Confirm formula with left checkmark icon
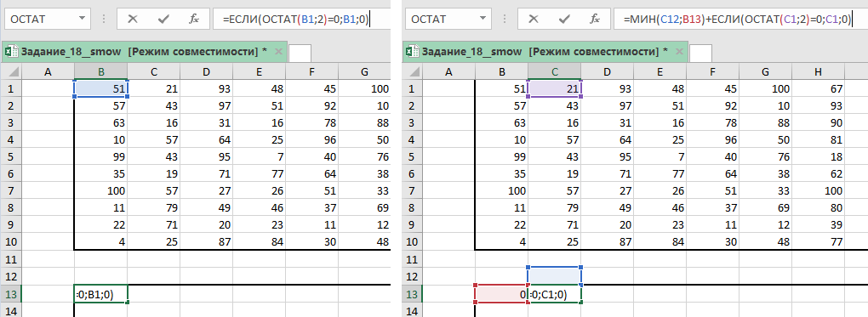 point(163,19)
